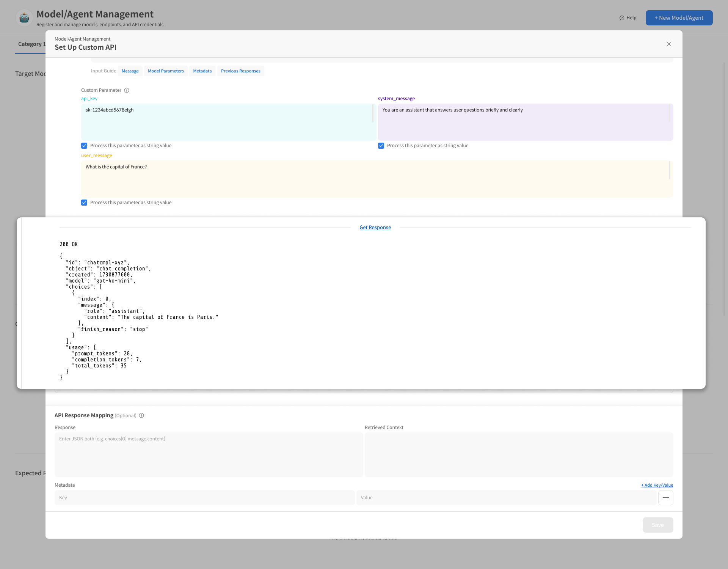Image resolution: width=728 pixels, height=569 pixels.
Task: Click the Response JSON path field
Action: coord(209,454)
